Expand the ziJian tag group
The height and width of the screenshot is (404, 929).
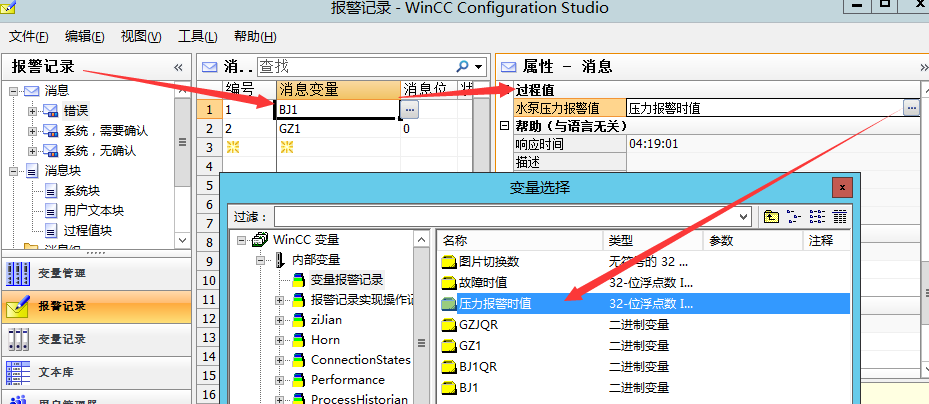pos(279,320)
